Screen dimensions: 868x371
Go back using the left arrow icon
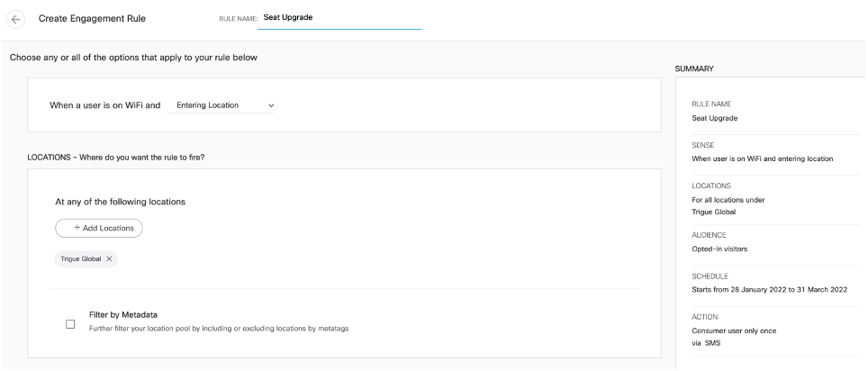[15, 20]
